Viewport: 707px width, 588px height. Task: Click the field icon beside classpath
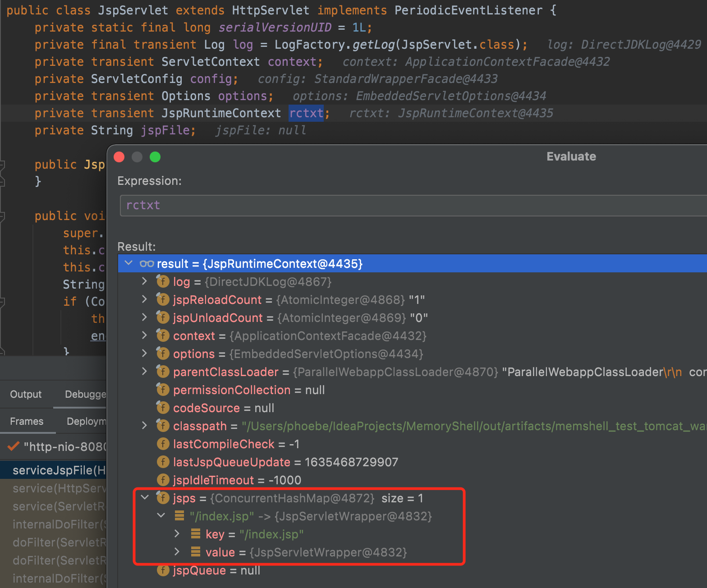point(163,426)
